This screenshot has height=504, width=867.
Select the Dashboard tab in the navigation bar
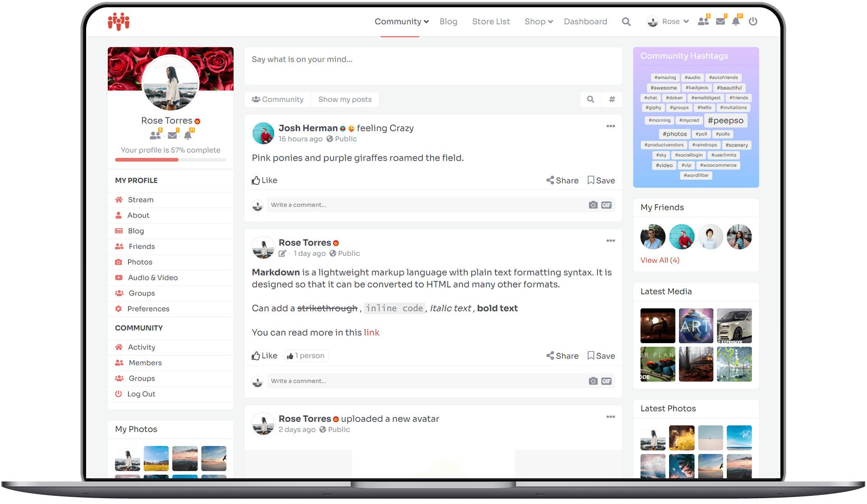[x=586, y=21]
